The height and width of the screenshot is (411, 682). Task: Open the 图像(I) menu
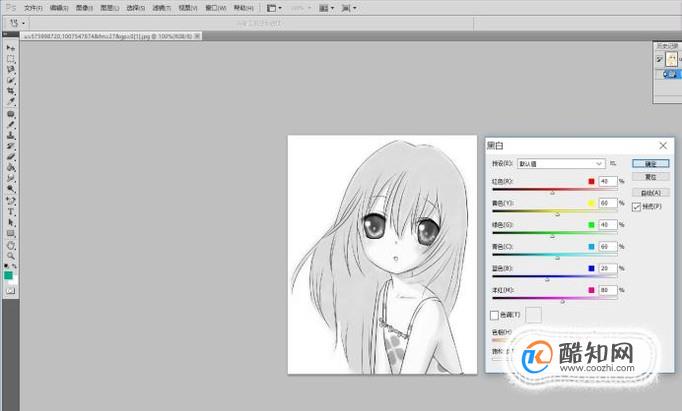coord(84,8)
